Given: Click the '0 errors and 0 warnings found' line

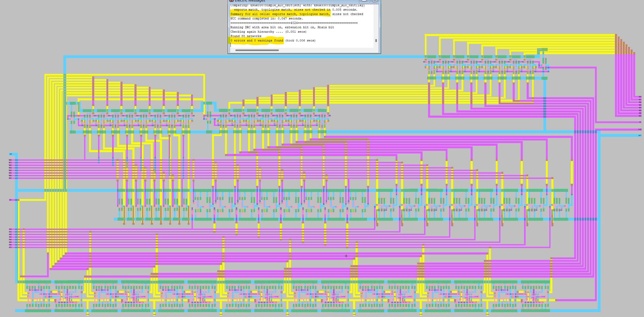Looking at the screenshot, I should (257, 41).
